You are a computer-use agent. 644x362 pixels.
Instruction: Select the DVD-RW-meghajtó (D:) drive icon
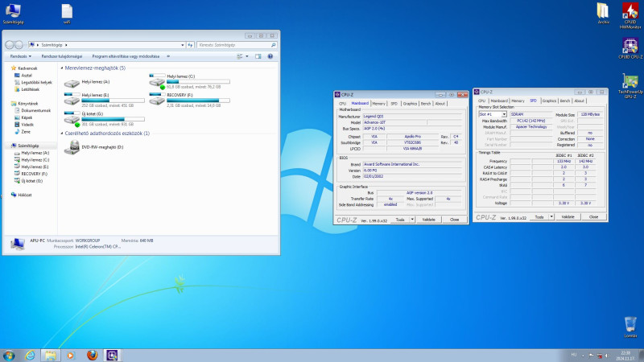72,147
